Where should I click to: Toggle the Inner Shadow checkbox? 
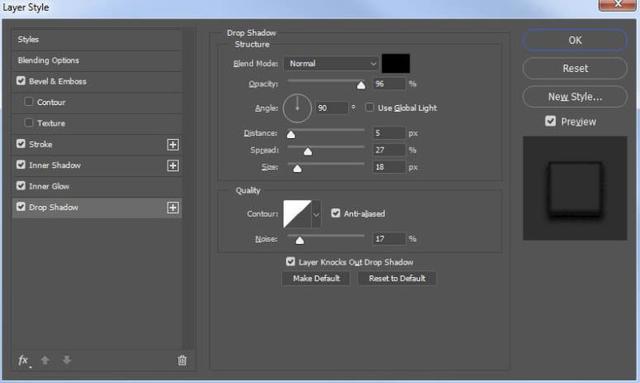point(21,165)
